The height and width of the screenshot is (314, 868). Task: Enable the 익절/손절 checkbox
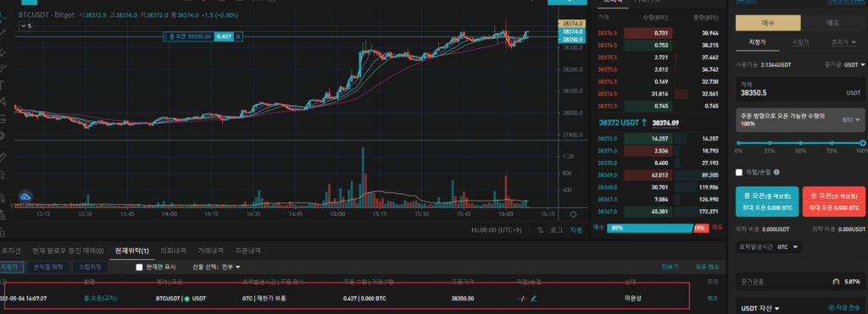[x=739, y=173]
